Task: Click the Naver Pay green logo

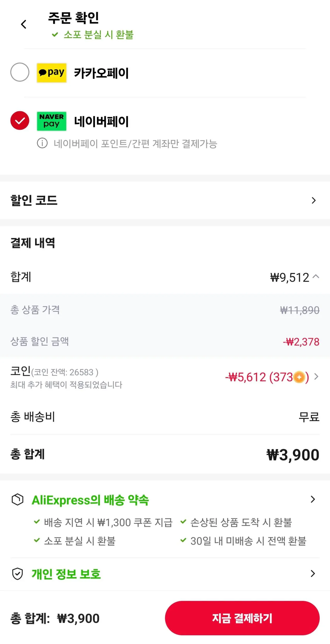Action: point(52,121)
